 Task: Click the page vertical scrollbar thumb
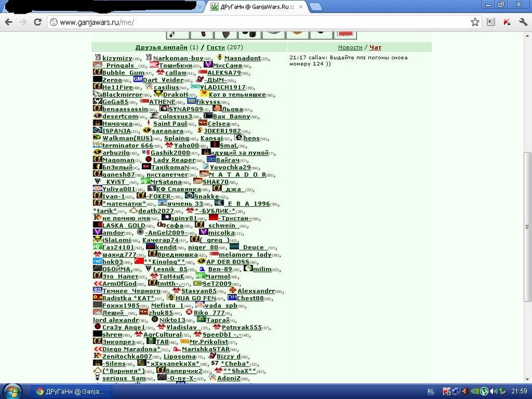(x=527, y=226)
